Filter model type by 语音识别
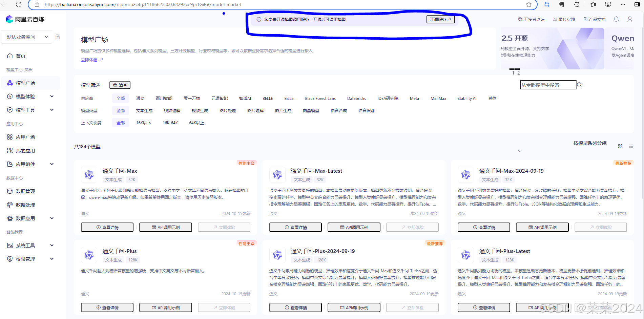The image size is (644, 319). tap(367, 111)
